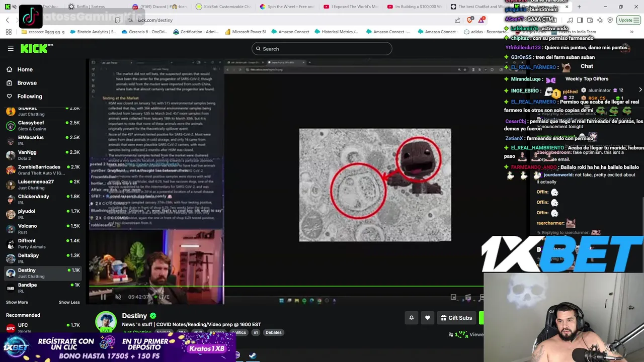Switch to I Exposed The World's tab

351,7
